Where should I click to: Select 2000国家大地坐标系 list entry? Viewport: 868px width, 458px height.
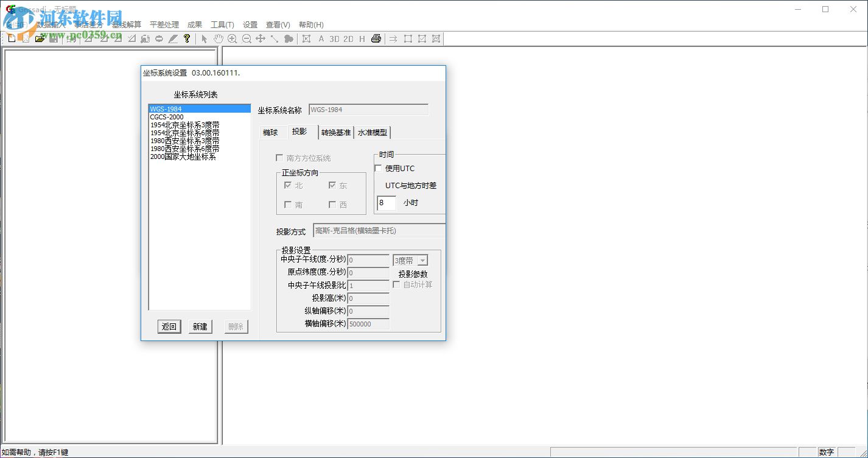click(200, 157)
